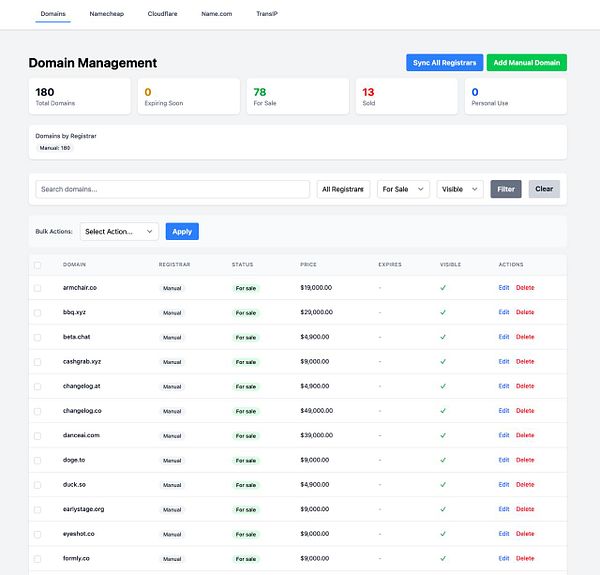Edit the beta.chat domain
The height and width of the screenshot is (575, 600).
pyautogui.click(x=504, y=337)
